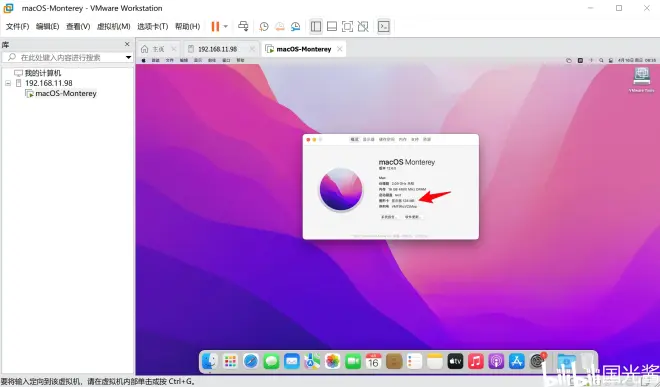This screenshot has height=387, width=660.
Task: Select the Storage tab in About This Mac
Action: click(x=386, y=139)
